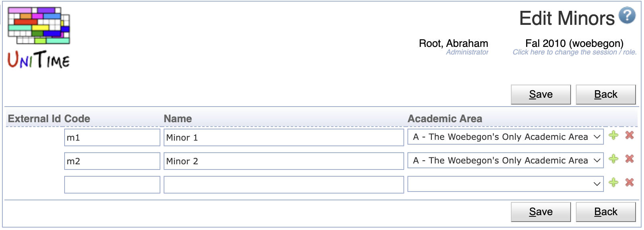
Task: Click the bottom Save button
Action: point(541,212)
